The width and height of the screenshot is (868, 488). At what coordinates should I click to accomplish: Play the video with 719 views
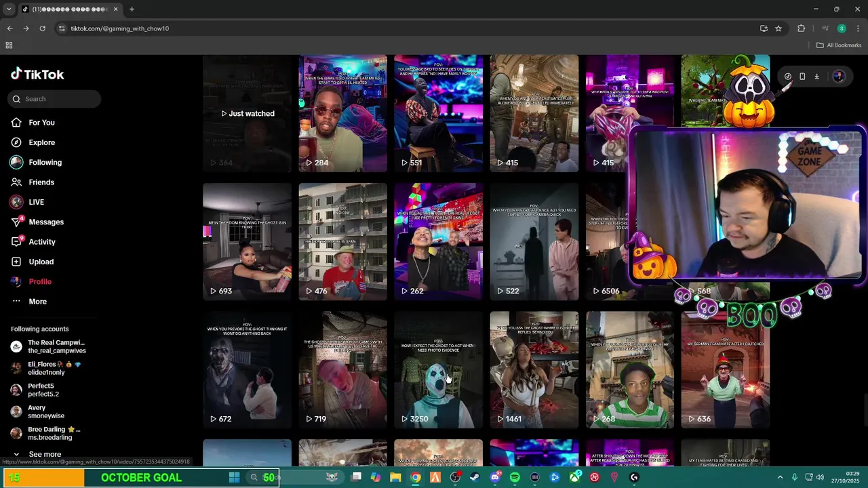pos(342,369)
